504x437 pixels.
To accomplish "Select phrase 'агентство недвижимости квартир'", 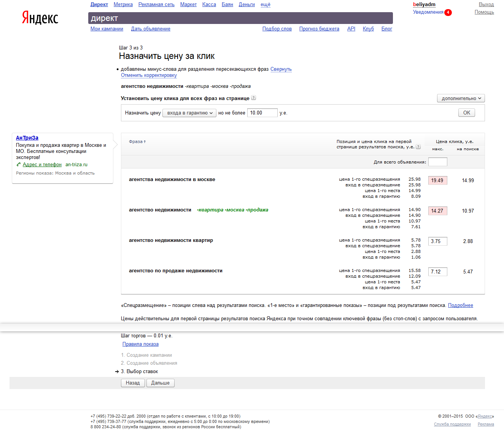I will (x=171, y=240).
